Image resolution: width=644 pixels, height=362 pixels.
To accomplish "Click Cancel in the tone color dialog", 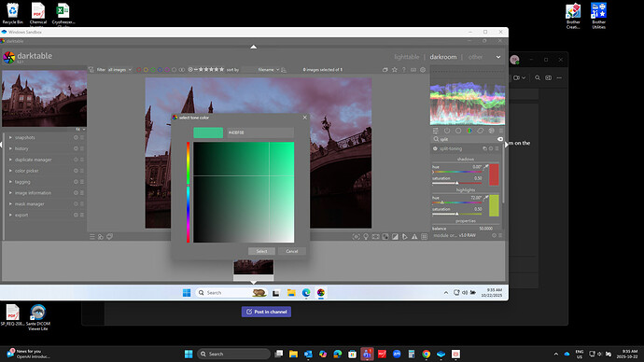I will point(292,251).
